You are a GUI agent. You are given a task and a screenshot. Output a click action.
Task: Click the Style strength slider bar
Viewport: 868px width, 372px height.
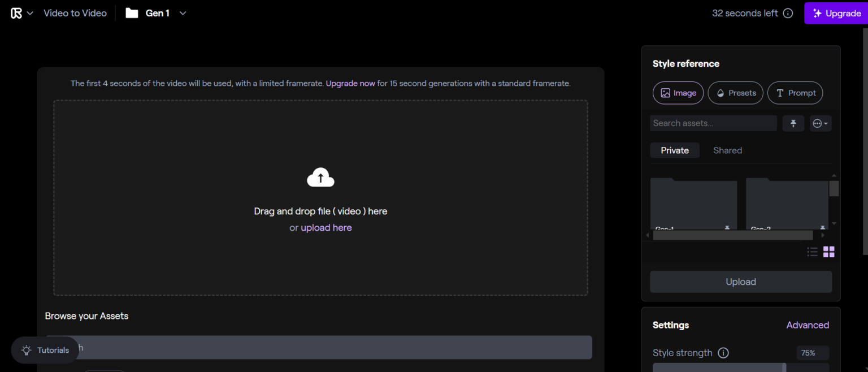click(718, 367)
